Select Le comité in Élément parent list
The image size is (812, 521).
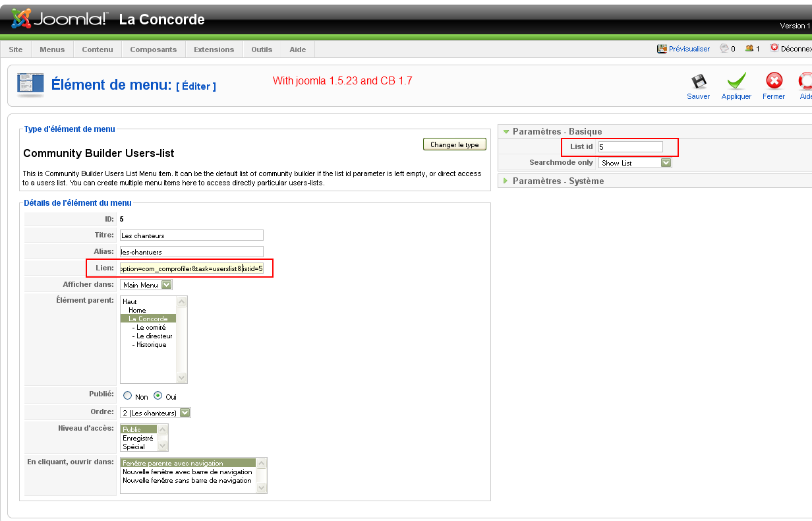[x=149, y=327]
